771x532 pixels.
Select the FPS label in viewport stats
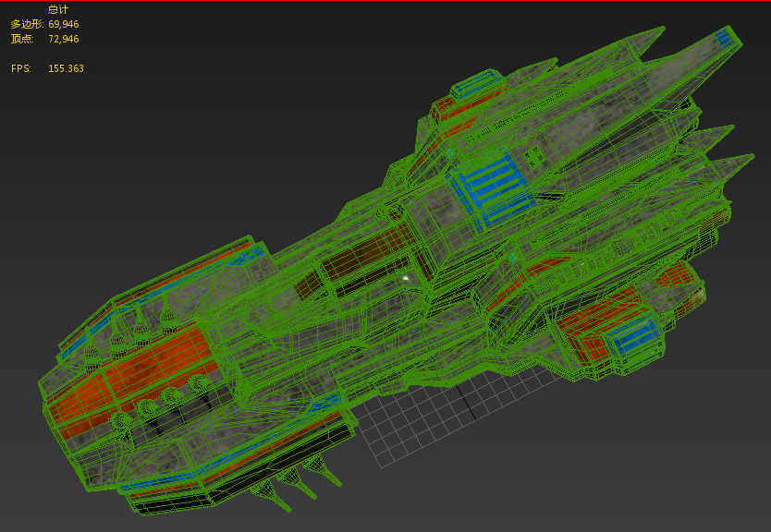20,68
